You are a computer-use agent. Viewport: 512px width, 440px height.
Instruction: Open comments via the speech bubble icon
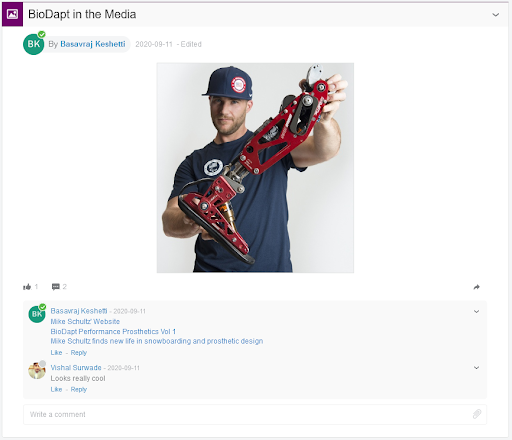point(56,287)
